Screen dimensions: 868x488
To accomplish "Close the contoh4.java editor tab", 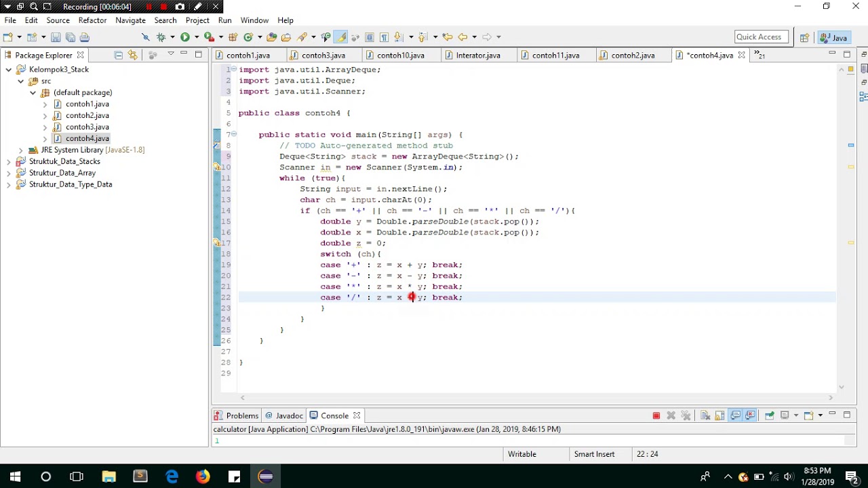I will pyautogui.click(x=741, y=55).
